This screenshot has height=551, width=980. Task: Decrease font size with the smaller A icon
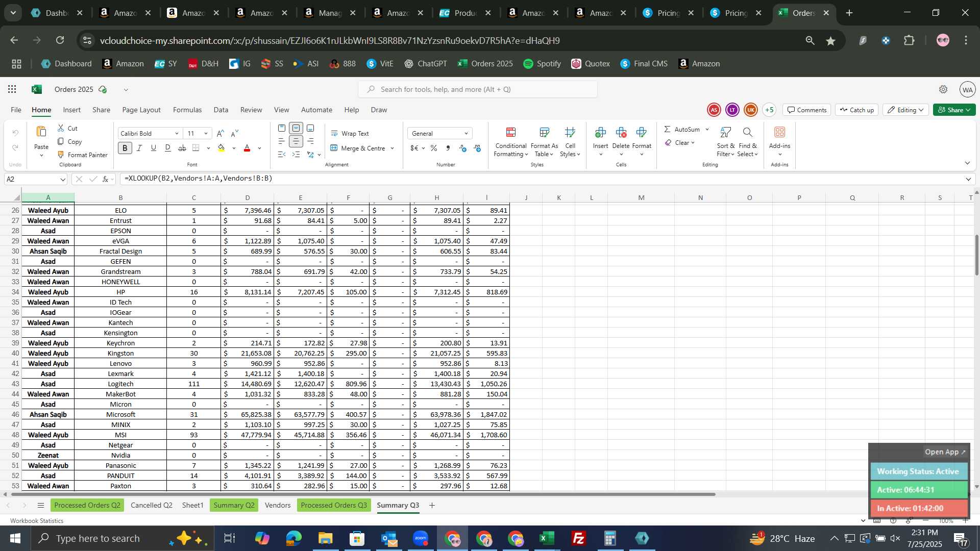(235, 133)
